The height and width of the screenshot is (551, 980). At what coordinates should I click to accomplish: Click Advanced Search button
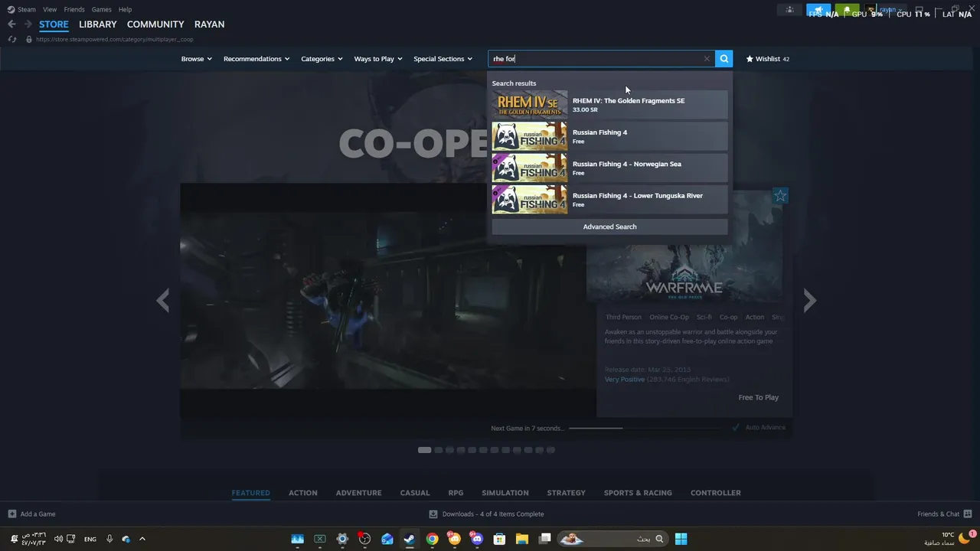pos(609,227)
